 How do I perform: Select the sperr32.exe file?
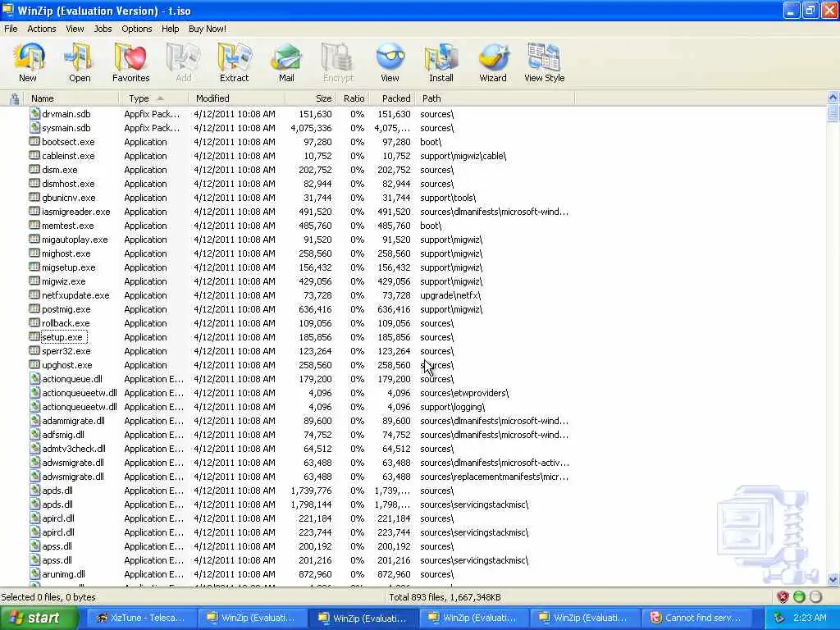point(66,351)
